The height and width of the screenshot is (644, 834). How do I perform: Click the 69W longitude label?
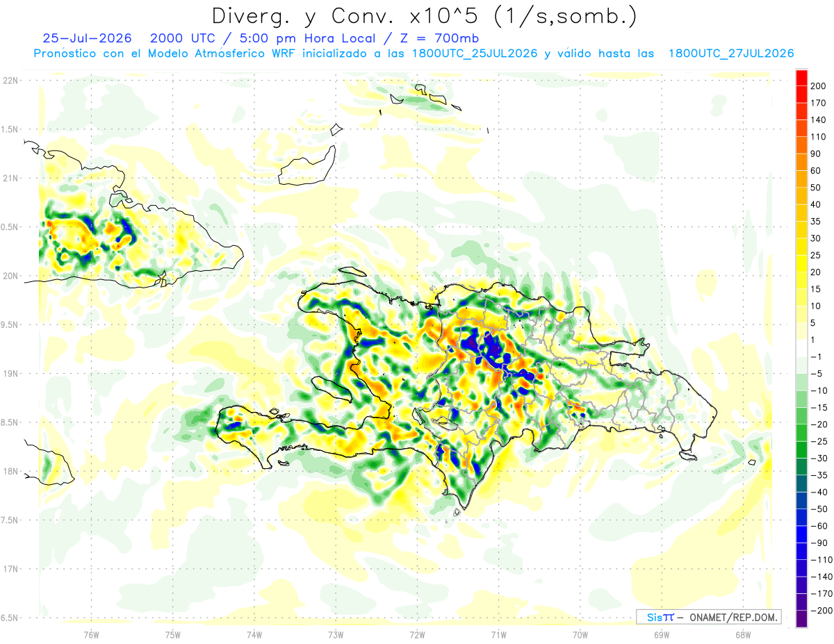(662, 635)
